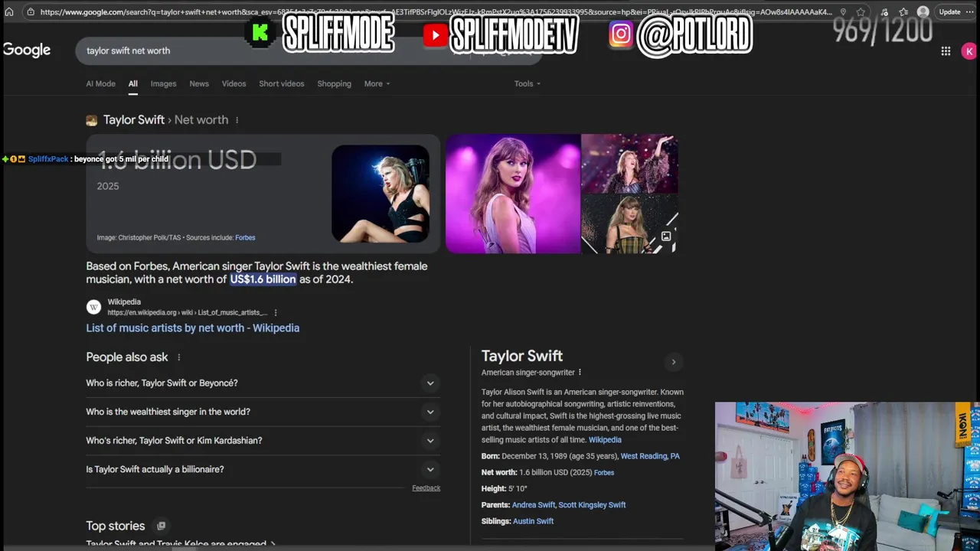Viewport: 980px width, 551px height.
Task: Click the Top stories heading
Action: coord(116,526)
